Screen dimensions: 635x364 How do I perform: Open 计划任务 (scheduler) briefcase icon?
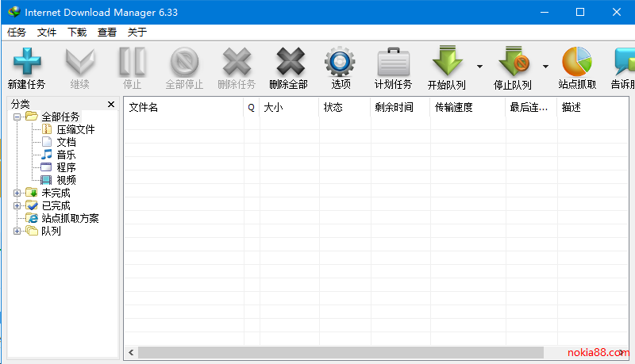(393, 63)
